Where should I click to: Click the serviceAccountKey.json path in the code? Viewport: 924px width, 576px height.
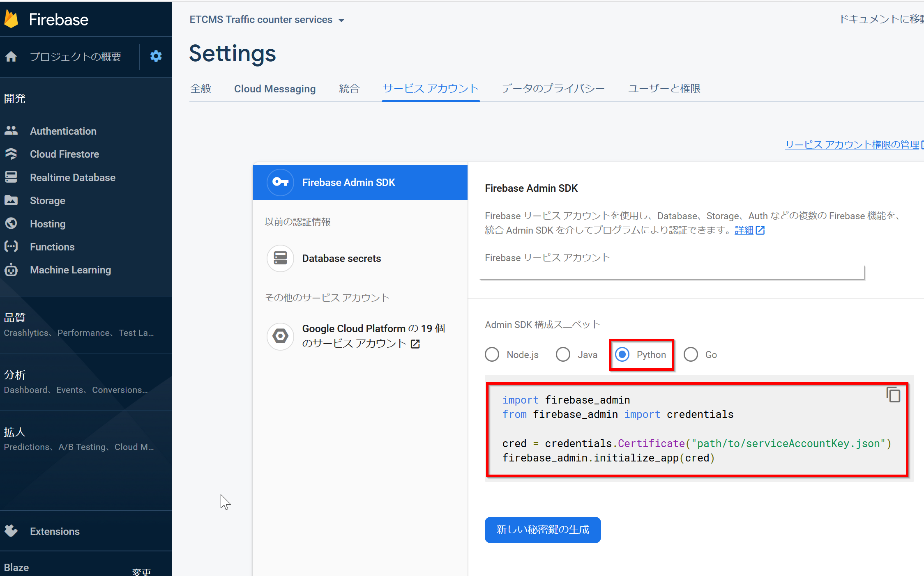788,443
